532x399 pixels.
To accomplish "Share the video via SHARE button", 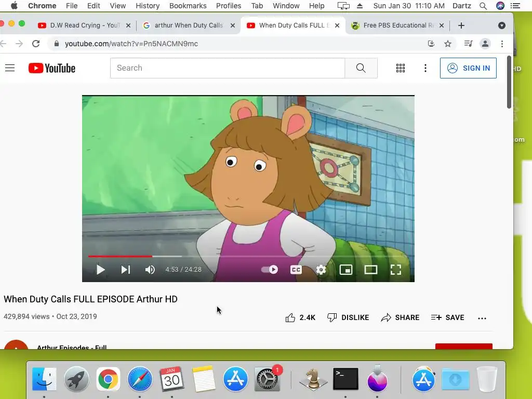I will tap(400, 317).
